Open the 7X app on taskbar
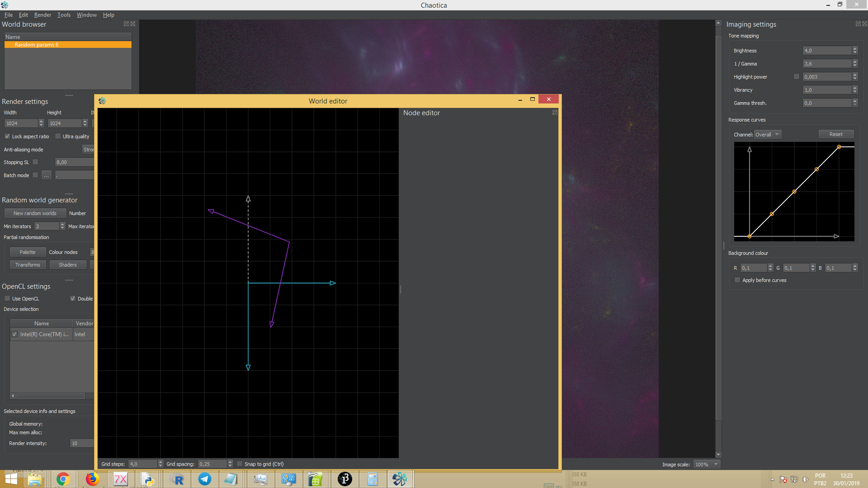This screenshot has height=488, width=868. point(120,479)
